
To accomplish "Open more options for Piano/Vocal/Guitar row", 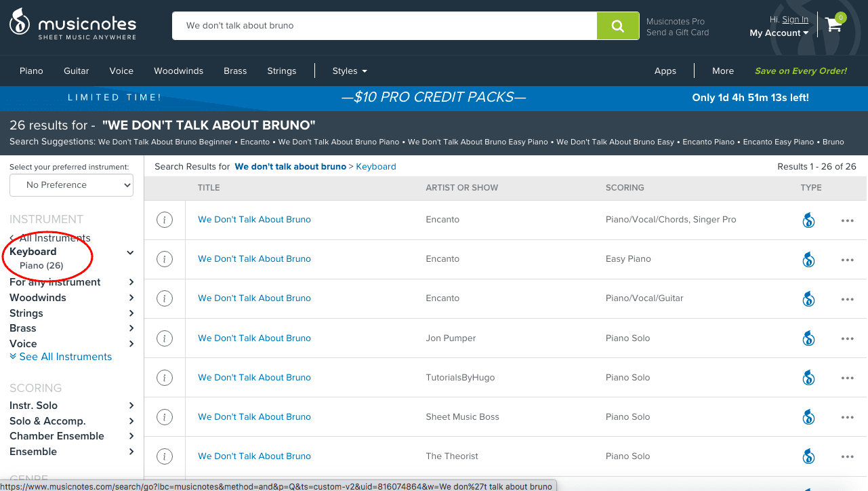I will (847, 299).
